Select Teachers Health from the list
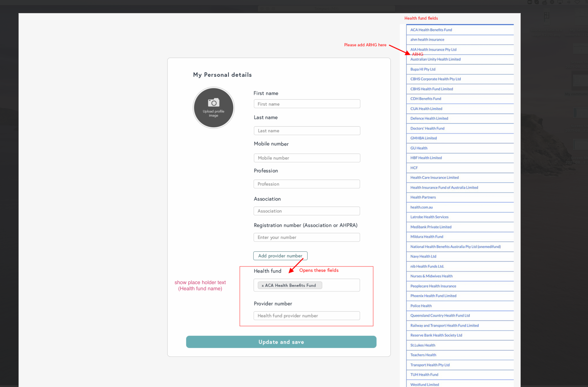Viewport: 588px width, 387px height. click(x=423, y=355)
